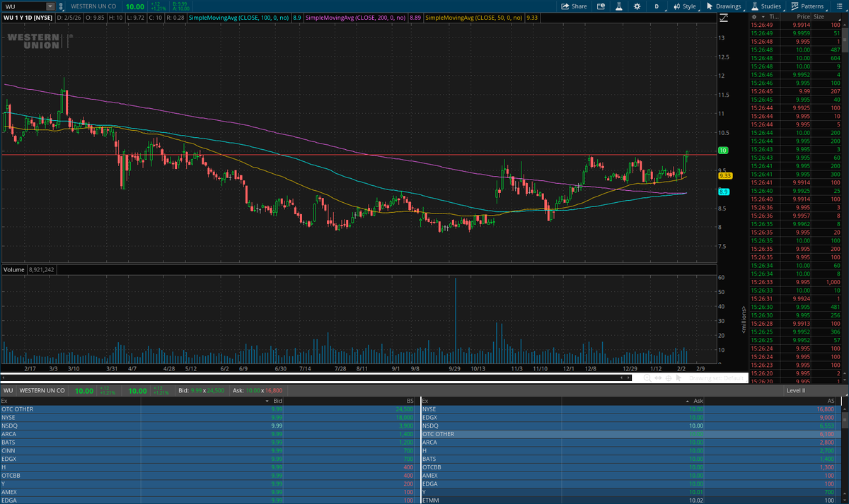Open the Drawing set: Default selector
This screenshot has width=849, height=504.
click(x=717, y=378)
